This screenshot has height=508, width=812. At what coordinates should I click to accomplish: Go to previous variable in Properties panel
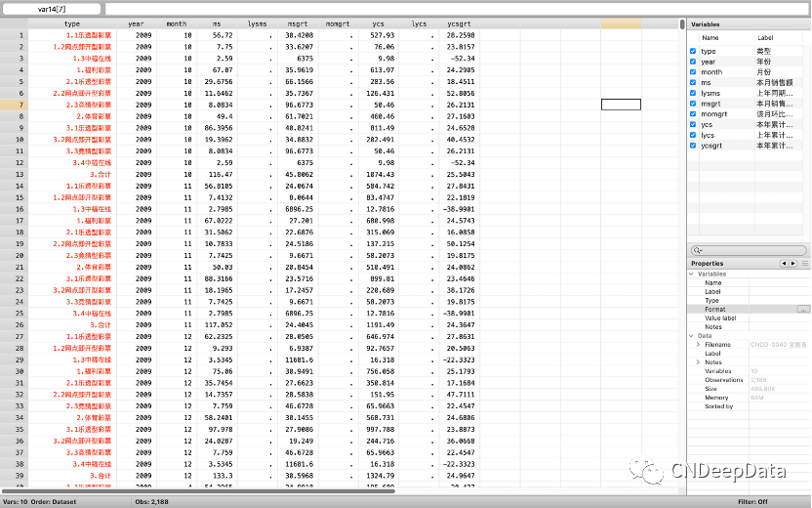[x=784, y=264]
